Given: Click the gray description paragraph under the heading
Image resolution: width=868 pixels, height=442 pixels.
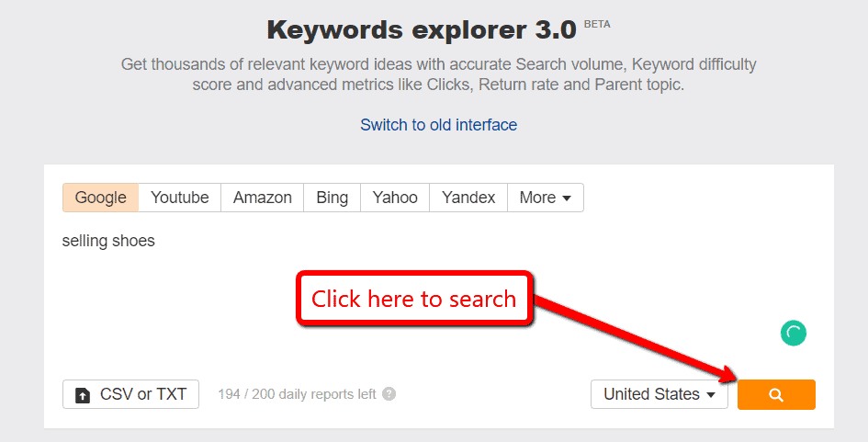Looking at the screenshot, I should 438,74.
